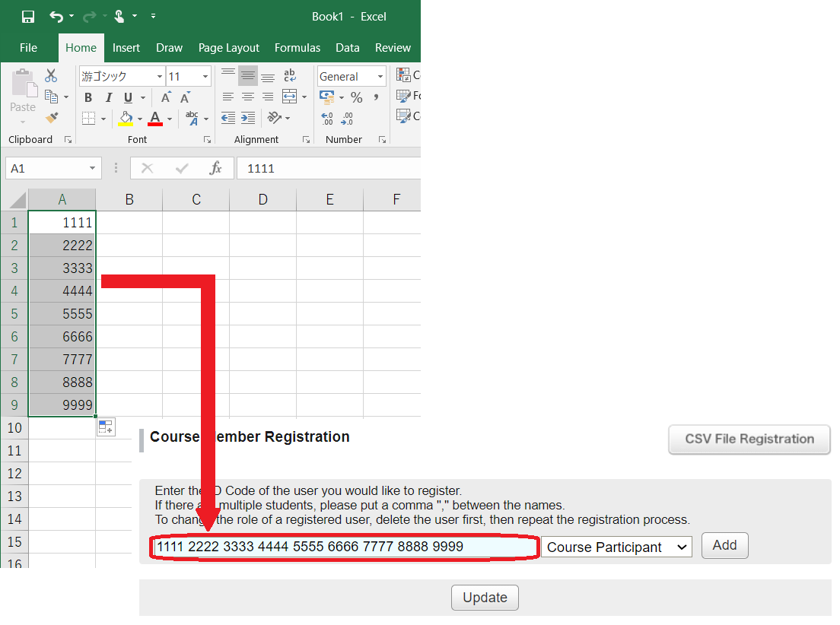The height and width of the screenshot is (625, 840).
Task: Increase decimal places
Action: [x=327, y=119]
